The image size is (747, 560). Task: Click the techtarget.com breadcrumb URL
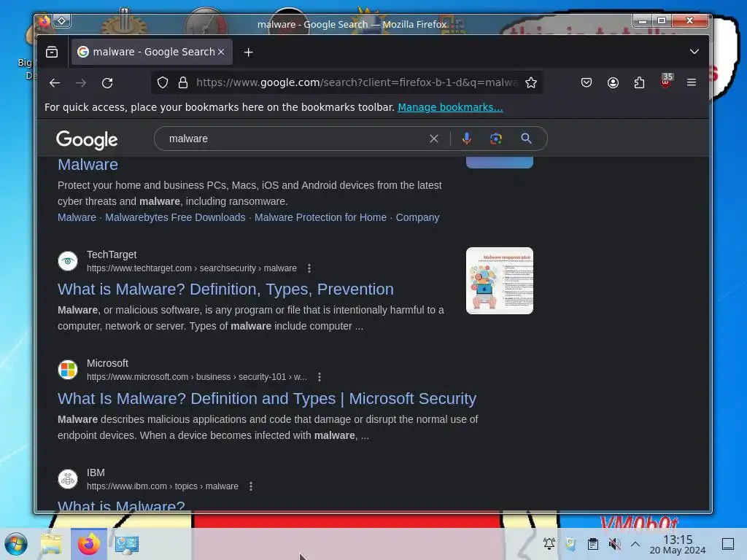[x=192, y=268]
